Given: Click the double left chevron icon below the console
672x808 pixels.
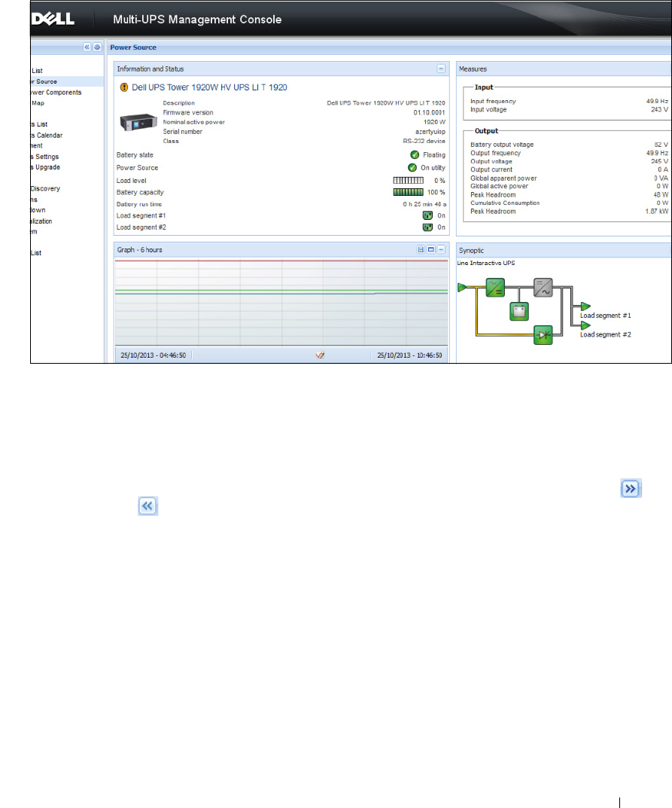Looking at the screenshot, I should (147, 506).
